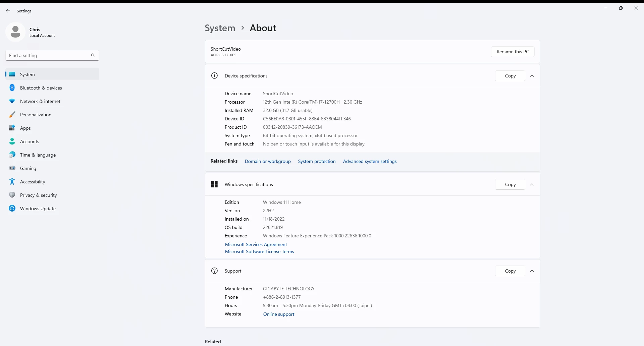
Task: Open Accounts settings label
Action: click(30, 141)
